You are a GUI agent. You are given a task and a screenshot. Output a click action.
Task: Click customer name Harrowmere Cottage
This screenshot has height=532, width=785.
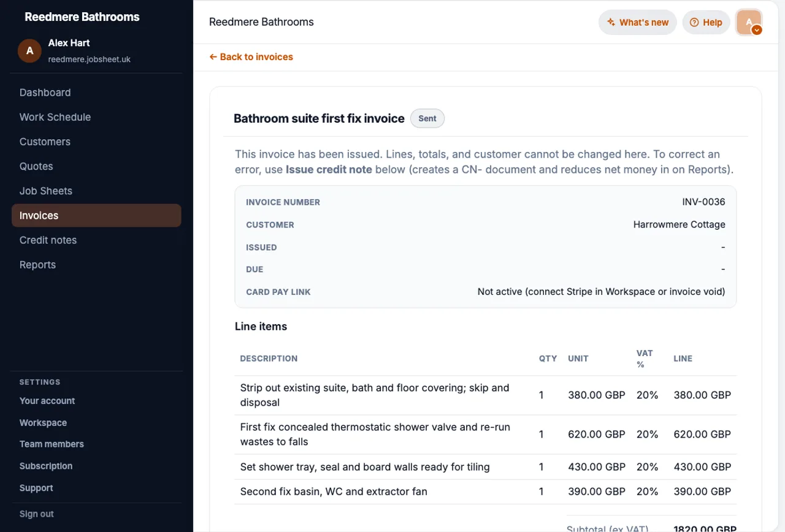(679, 225)
